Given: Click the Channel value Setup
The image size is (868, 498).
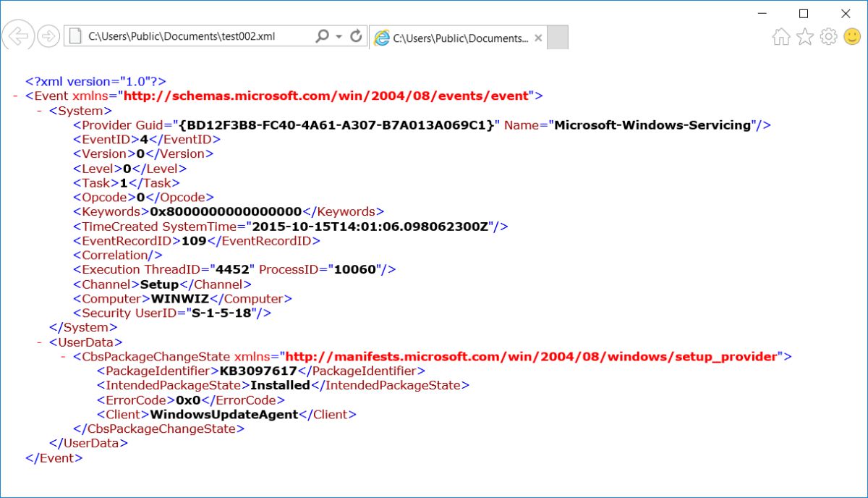Looking at the screenshot, I should pyautogui.click(x=159, y=284).
